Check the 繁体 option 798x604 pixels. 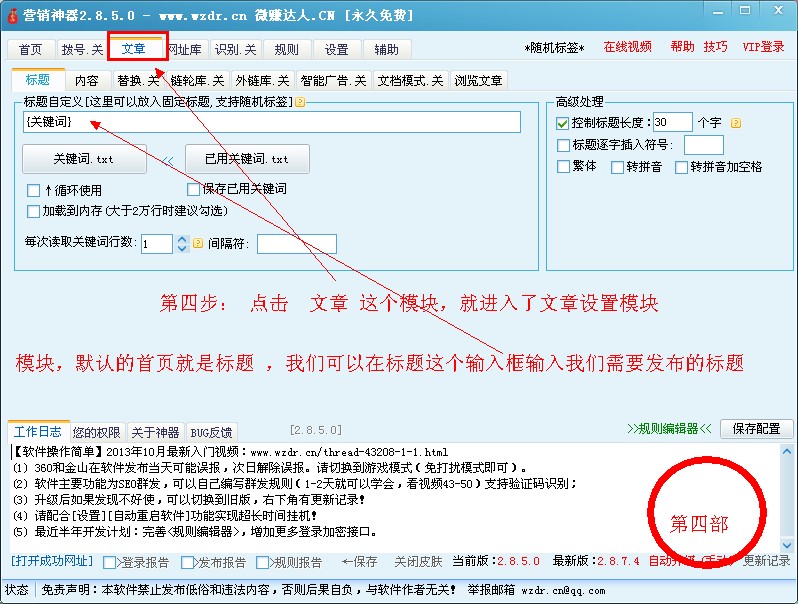(563, 166)
